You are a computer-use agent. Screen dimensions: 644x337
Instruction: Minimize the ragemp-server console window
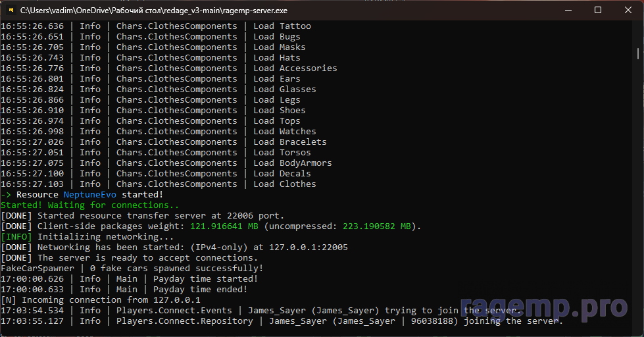(x=567, y=11)
